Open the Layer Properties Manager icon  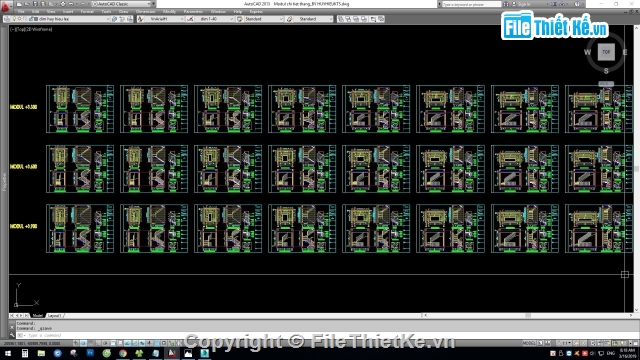7,19
